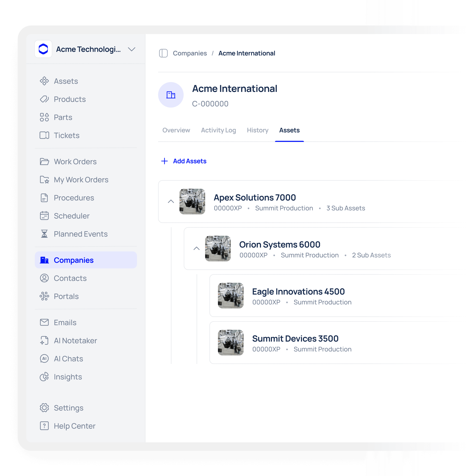
Task: Open the Acme Technologies workspace dropdown
Action: pyautogui.click(x=132, y=49)
